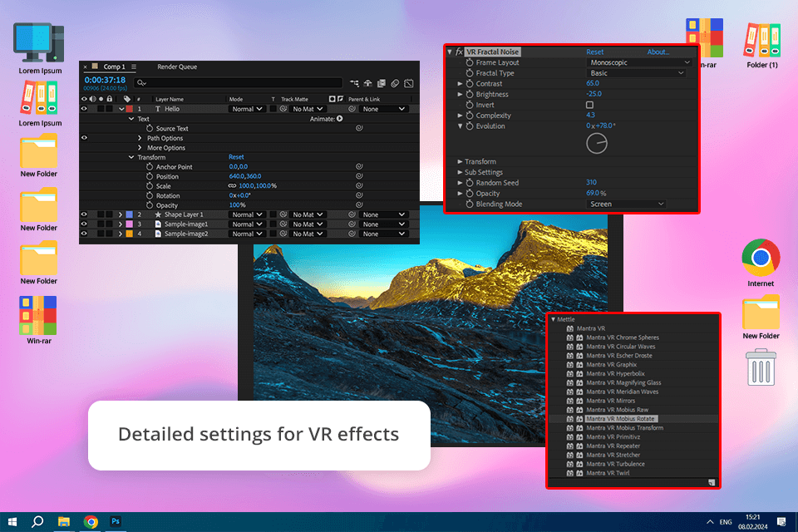Click the Hello layer parent pick whip
Viewport: 798px width, 532px height.
352,109
